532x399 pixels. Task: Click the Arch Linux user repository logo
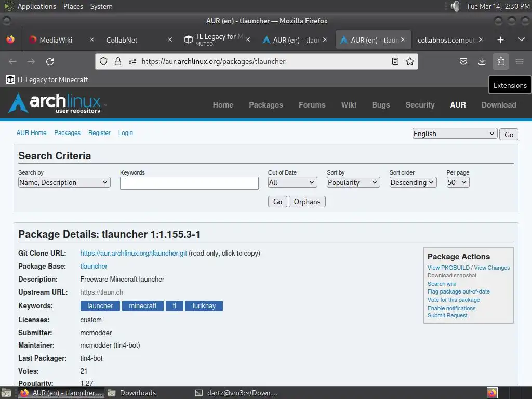[57, 103]
